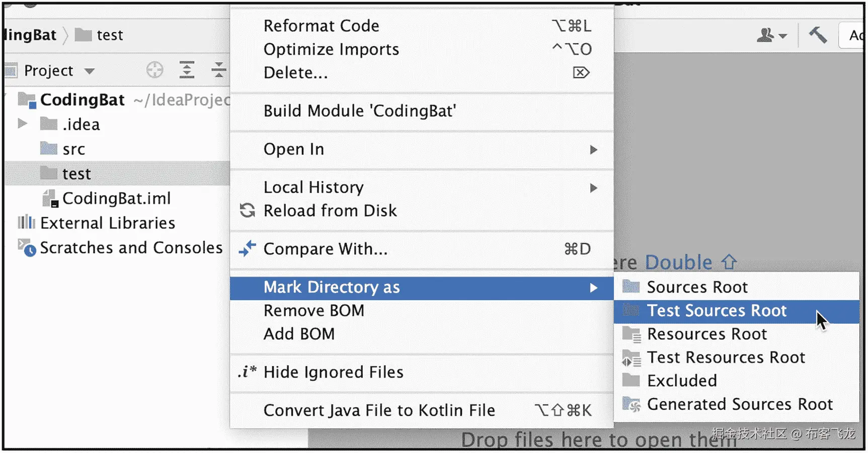Expand the Local History submenu arrow
The width and height of the screenshot is (868, 453).
pos(593,188)
